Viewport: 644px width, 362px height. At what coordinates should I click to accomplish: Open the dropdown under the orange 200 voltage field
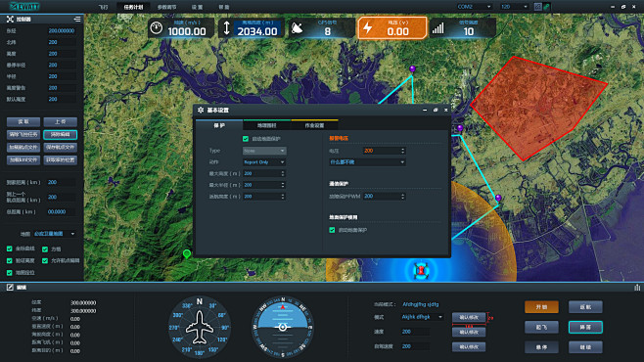click(367, 162)
